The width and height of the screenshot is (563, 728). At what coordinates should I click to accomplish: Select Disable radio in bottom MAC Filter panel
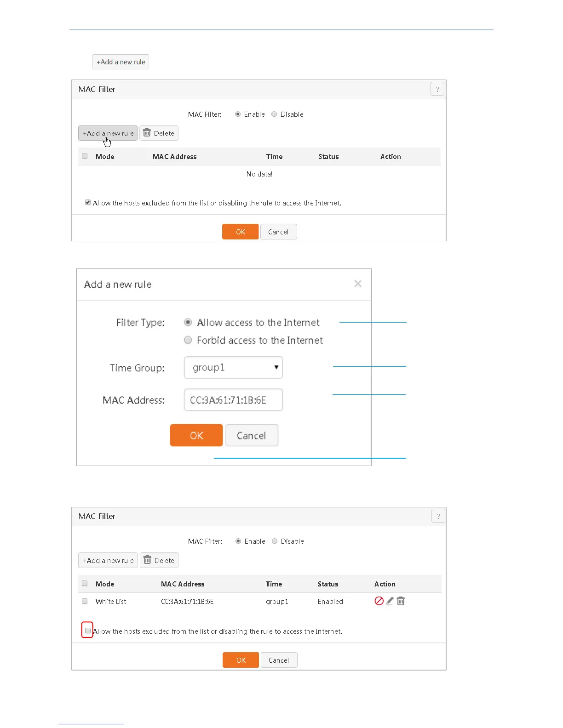(275, 541)
